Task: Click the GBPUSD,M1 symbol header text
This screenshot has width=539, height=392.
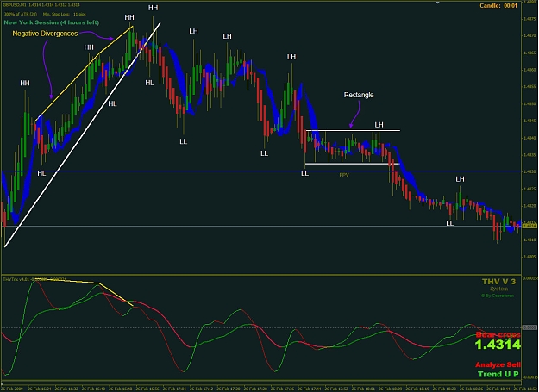Action: click(x=42, y=5)
